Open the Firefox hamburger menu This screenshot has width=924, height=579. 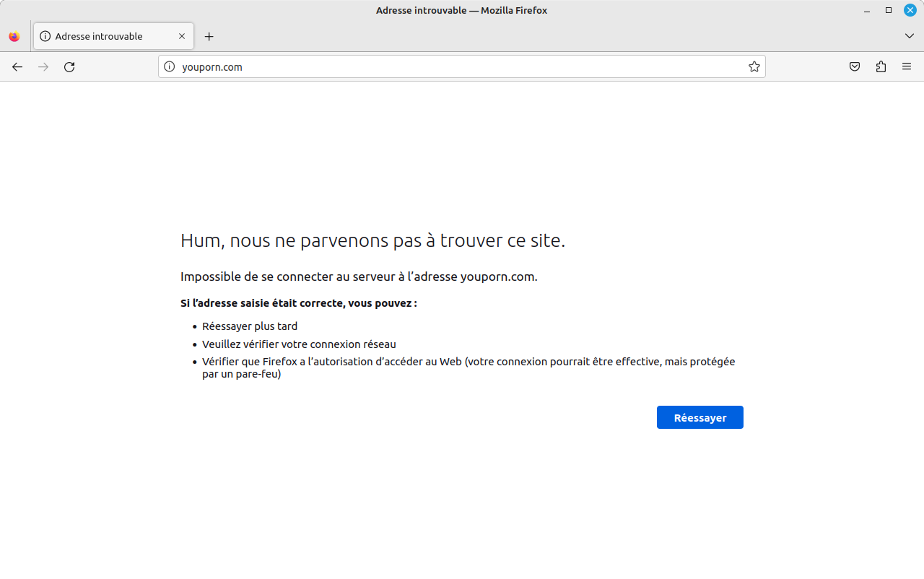tap(907, 67)
